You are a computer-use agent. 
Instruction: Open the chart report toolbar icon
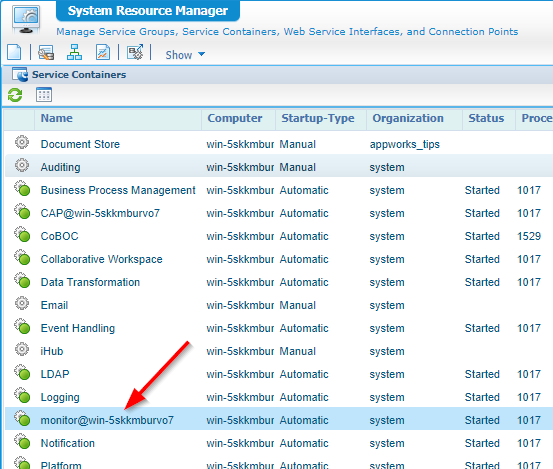[x=103, y=52]
